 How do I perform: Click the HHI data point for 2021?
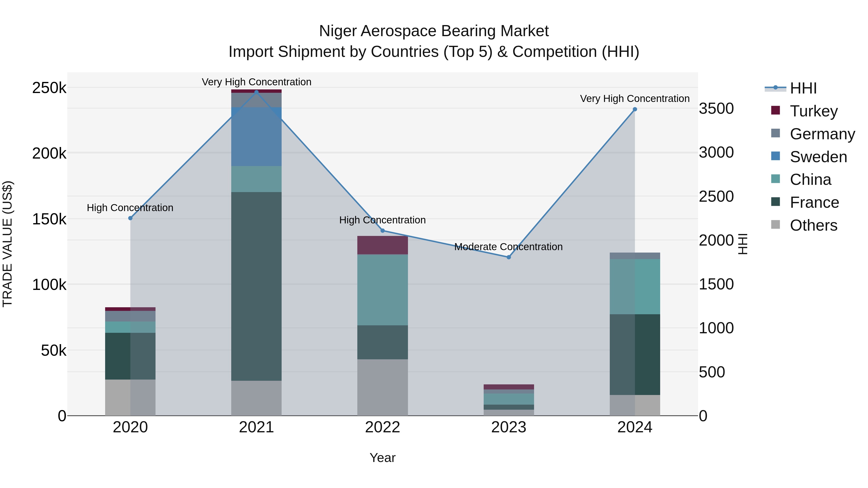pyautogui.click(x=257, y=92)
